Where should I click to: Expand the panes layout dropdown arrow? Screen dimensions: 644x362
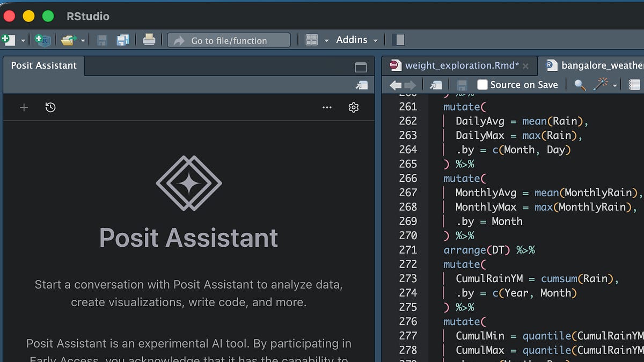coord(326,40)
